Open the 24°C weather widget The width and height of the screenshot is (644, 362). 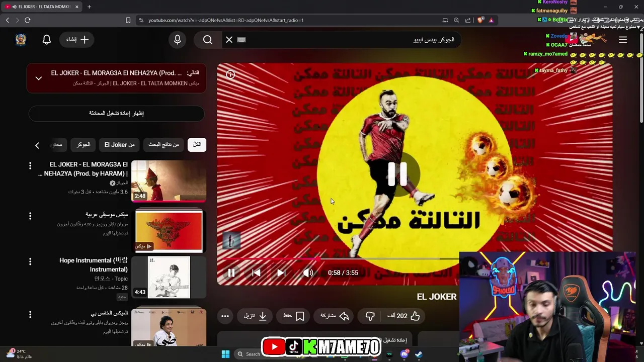point(20,354)
